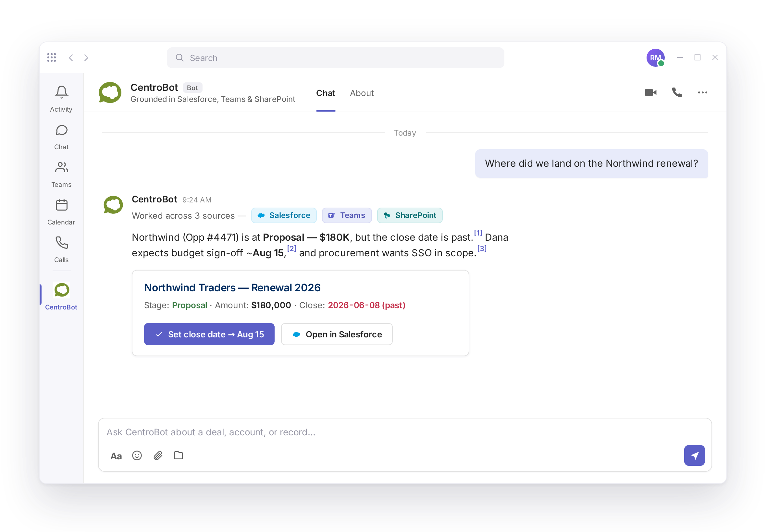Click the Search field
Image resolution: width=766 pixels, height=532 pixels.
tap(335, 58)
